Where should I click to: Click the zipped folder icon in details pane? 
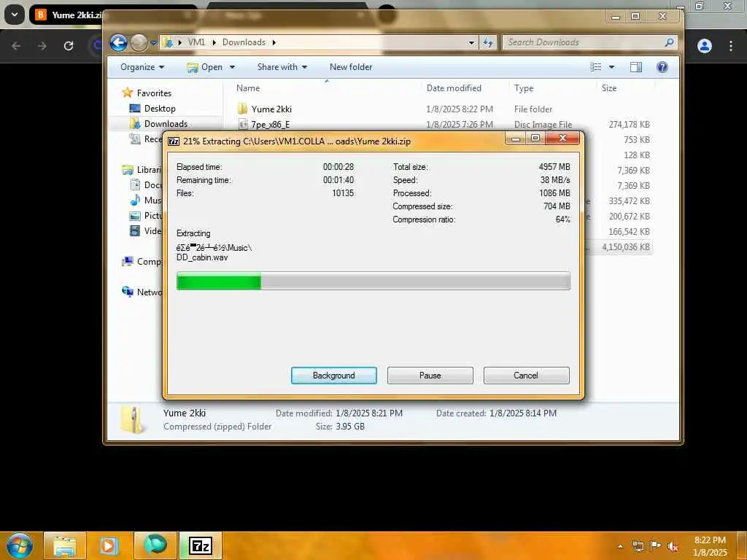pos(133,419)
